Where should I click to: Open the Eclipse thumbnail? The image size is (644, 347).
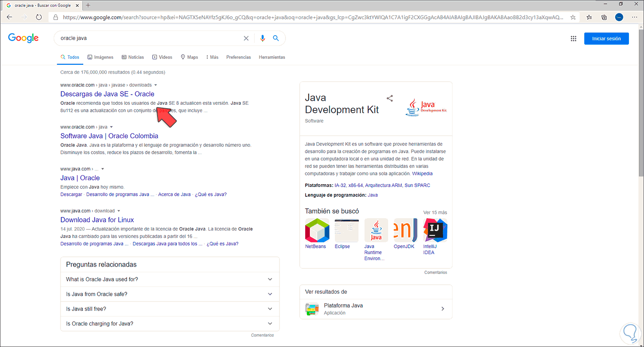[x=346, y=230]
